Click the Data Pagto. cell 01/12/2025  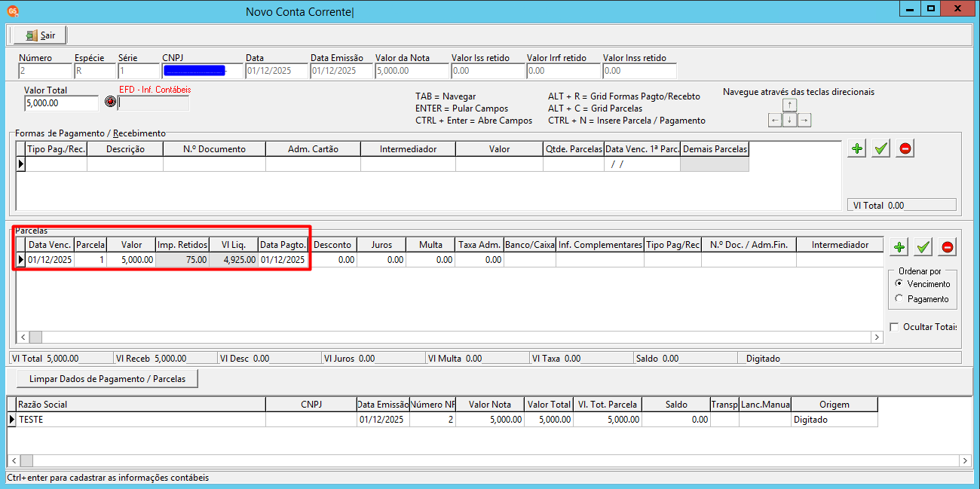283,259
